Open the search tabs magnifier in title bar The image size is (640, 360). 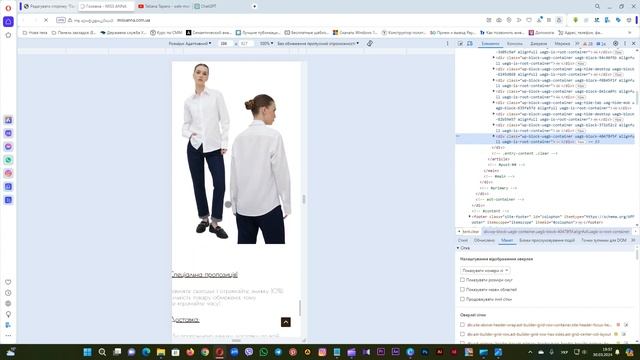(597, 7)
